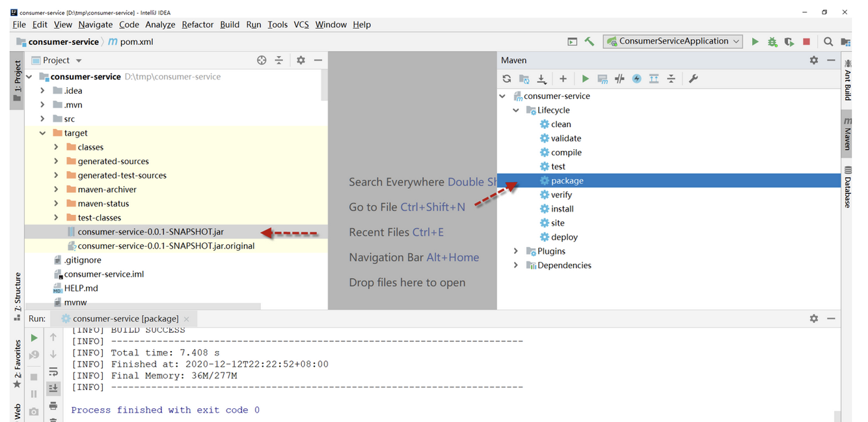This screenshot has height=422, width=868.
Task: Expand the Plugins node in Maven panel
Action: (x=516, y=251)
